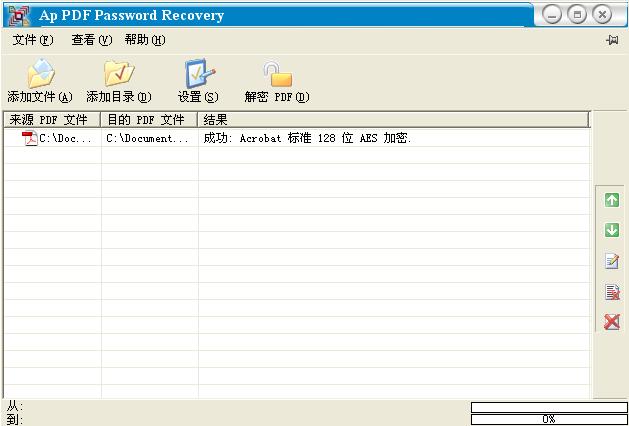Click the upper empty progress bar
The width and height of the screenshot is (629, 426).
coord(550,408)
